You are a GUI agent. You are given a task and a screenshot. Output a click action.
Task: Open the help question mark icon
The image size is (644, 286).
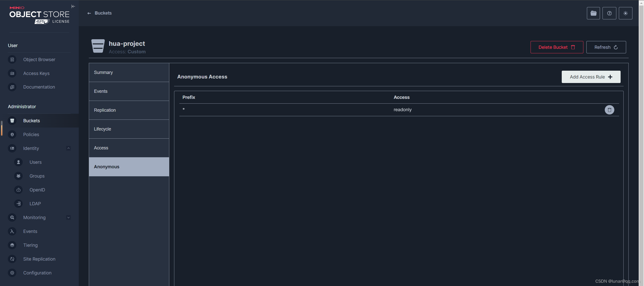pos(609,13)
